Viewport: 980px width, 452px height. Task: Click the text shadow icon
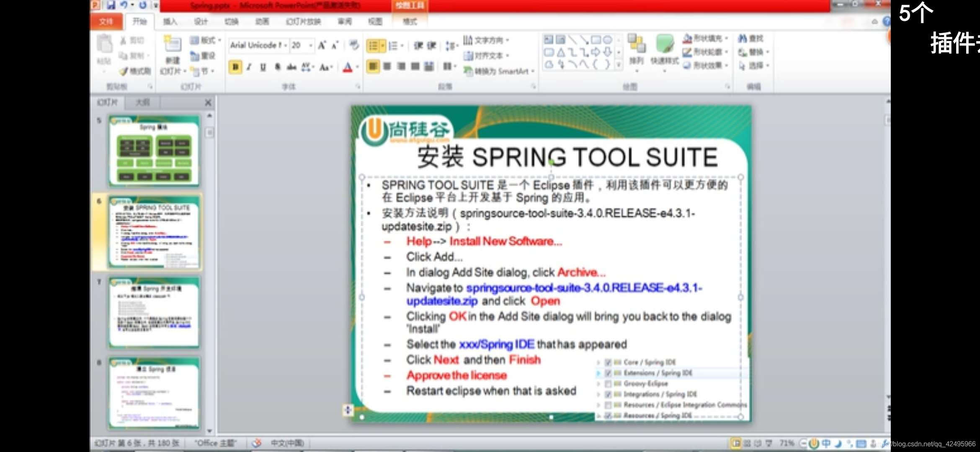tap(277, 67)
